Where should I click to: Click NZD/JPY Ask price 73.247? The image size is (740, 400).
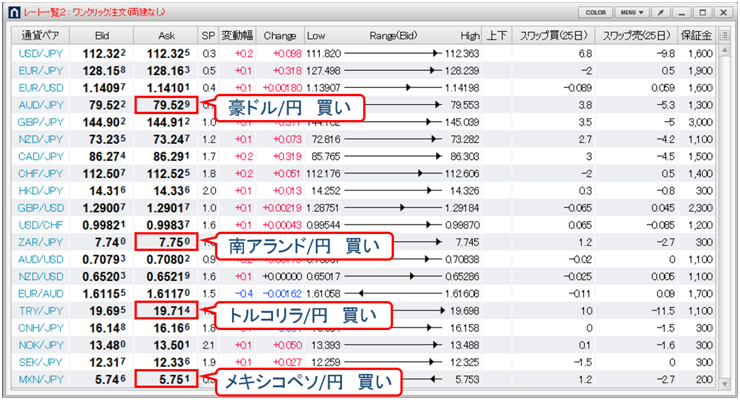coord(171,139)
